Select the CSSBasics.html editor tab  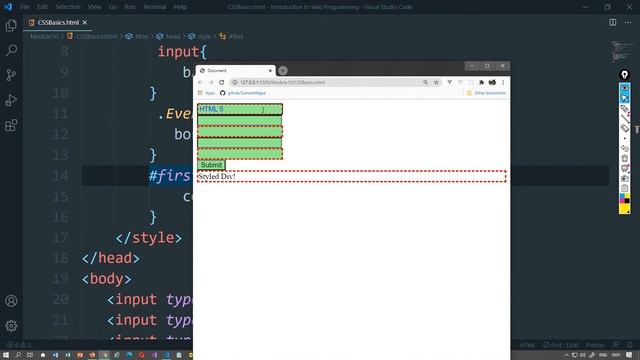pos(58,22)
